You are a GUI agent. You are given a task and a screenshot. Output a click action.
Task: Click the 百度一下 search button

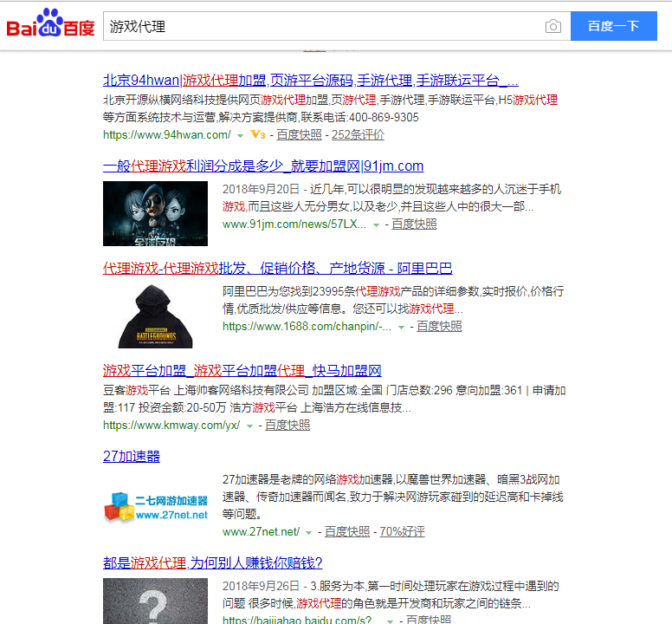point(613,26)
